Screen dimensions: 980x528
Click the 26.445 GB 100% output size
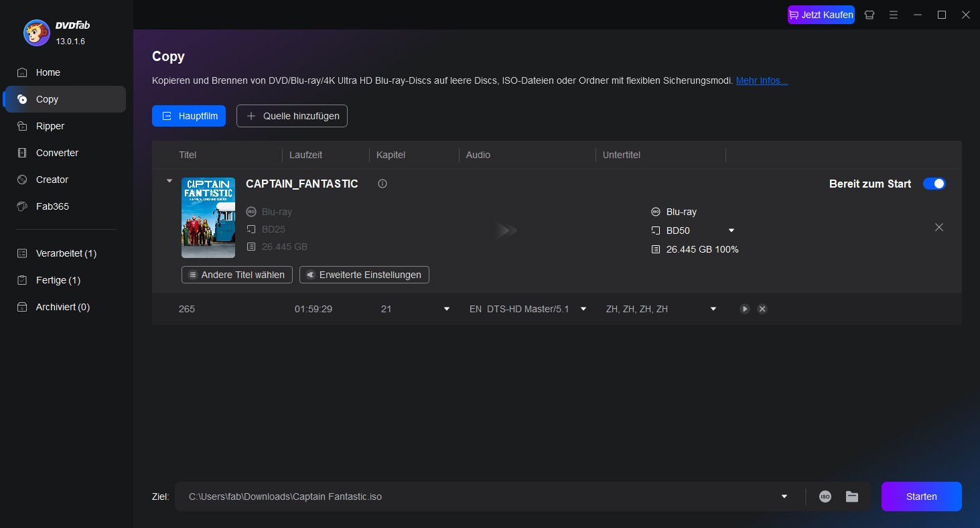coord(702,249)
